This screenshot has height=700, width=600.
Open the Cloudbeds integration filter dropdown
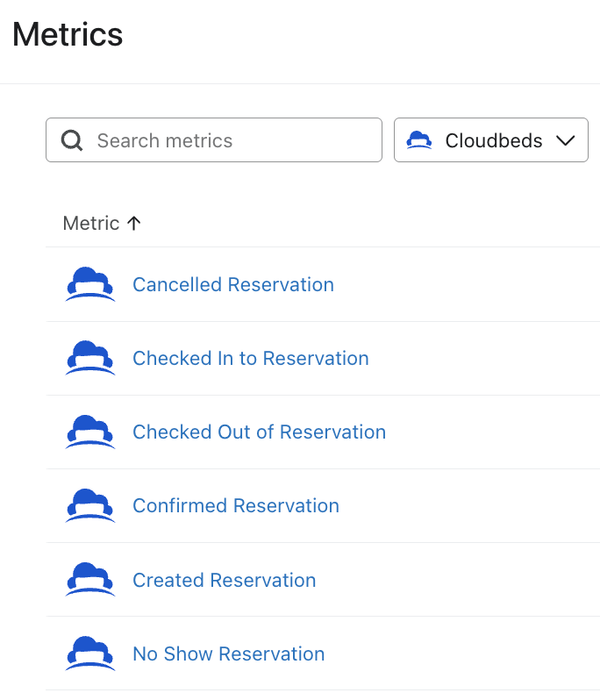[x=491, y=140]
